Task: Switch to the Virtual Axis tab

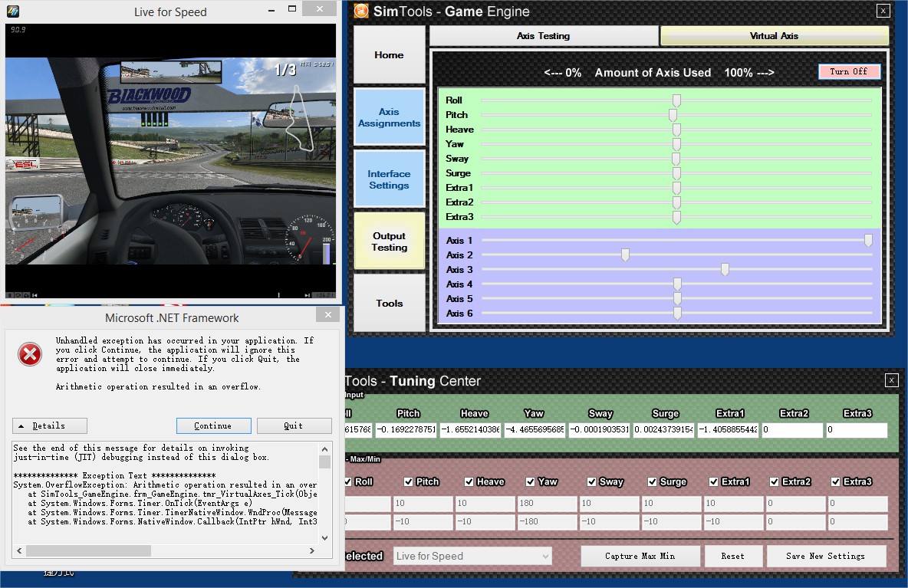Action: point(775,36)
